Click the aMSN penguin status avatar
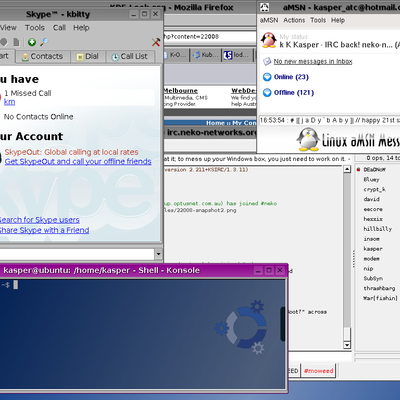This screenshot has height=400, width=400. [269, 40]
